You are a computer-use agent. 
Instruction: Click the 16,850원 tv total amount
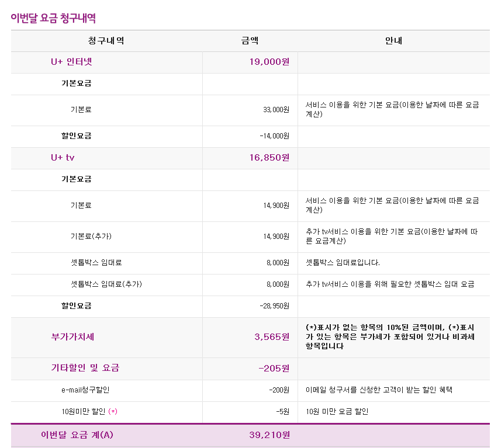click(x=269, y=158)
